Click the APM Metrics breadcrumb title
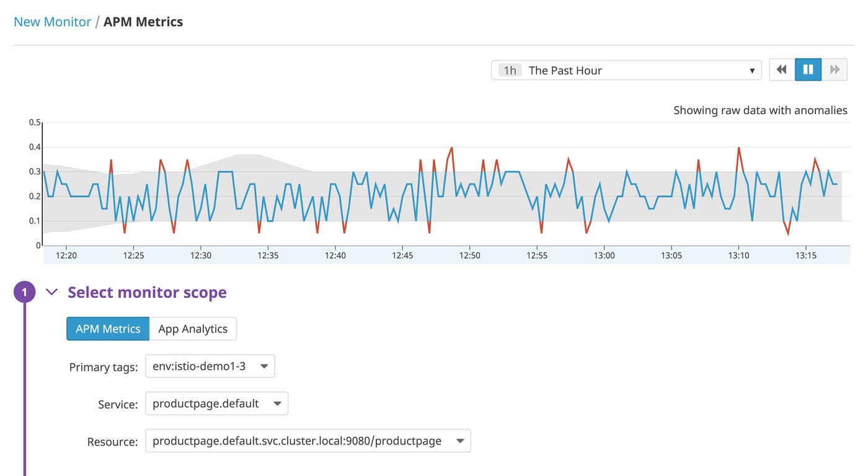The height and width of the screenshot is (476, 868). (143, 22)
